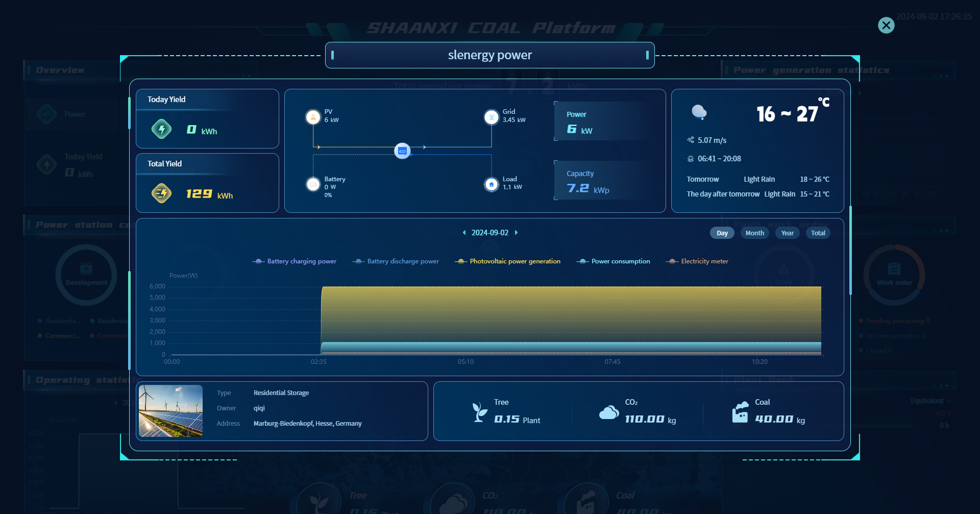Switch chart to Year view
The image size is (980, 514).
[x=787, y=233]
